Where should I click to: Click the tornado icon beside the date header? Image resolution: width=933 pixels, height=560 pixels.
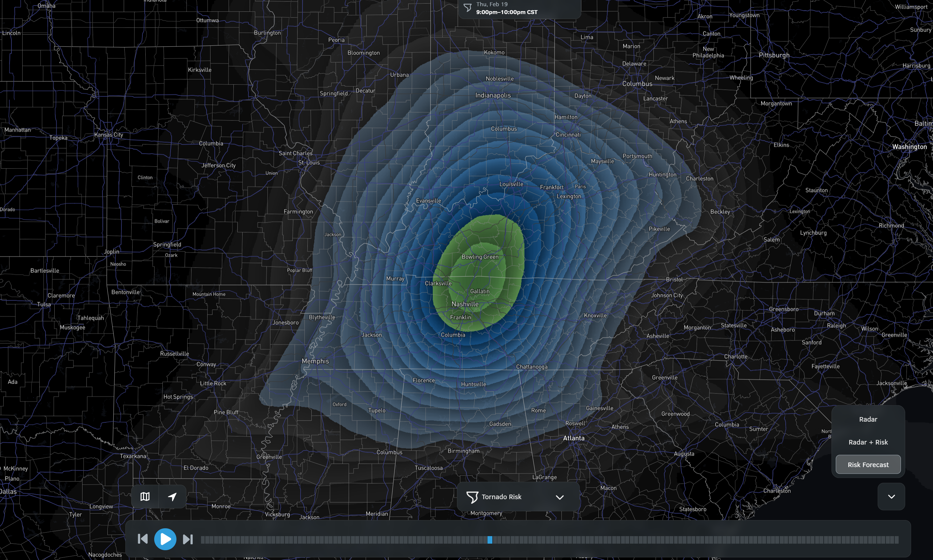pyautogui.click(x=467, y=8)
